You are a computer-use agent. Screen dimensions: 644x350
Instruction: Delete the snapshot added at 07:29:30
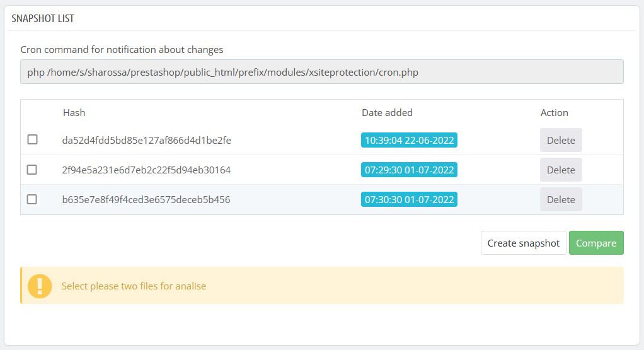click(x=560, y=170)
